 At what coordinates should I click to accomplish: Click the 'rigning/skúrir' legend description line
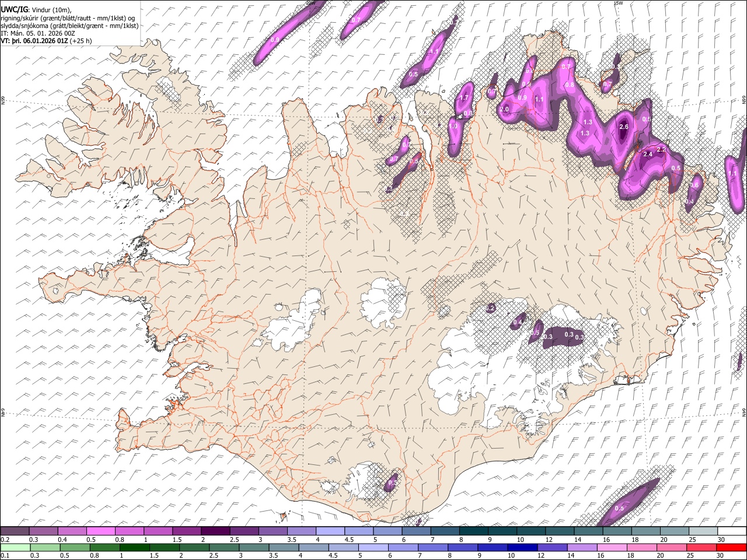point(68,17)
